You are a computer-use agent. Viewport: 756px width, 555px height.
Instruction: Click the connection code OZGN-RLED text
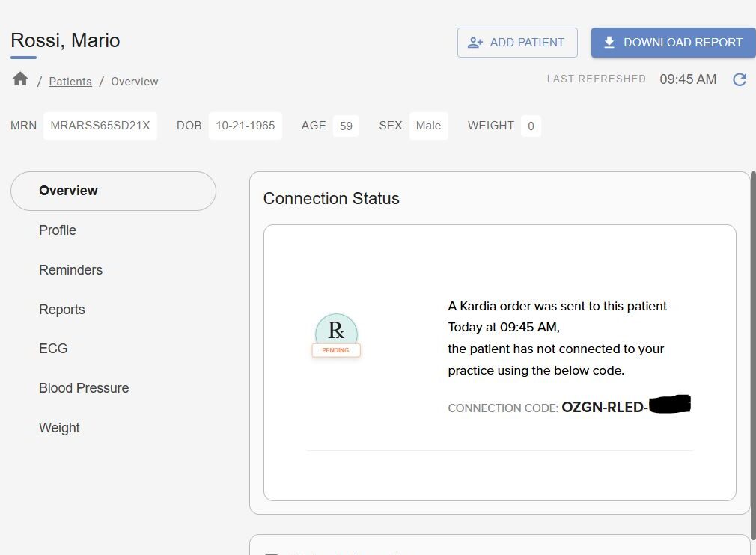coord(604,408)
